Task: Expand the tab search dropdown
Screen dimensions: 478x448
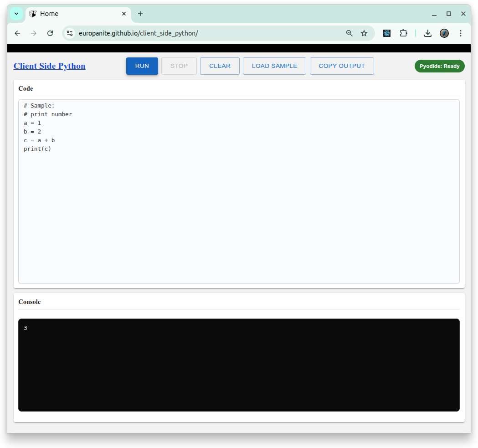Action: 16,14
